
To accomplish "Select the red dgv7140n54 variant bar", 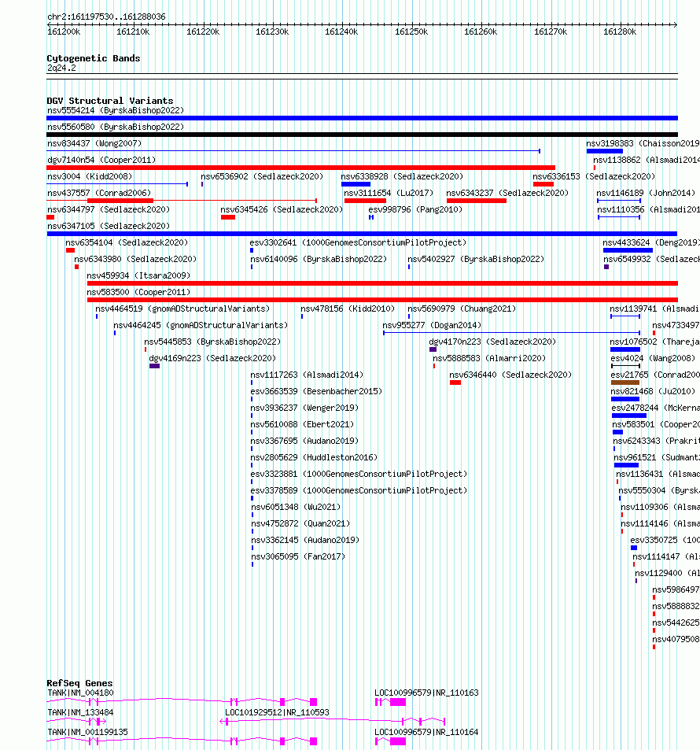I will [300, 168].
